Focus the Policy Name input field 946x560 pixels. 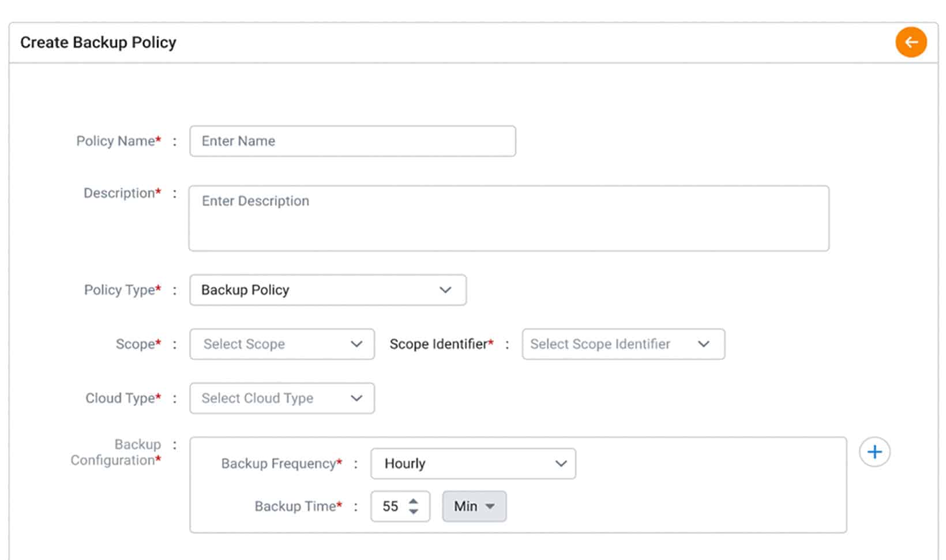pos(352,141)
